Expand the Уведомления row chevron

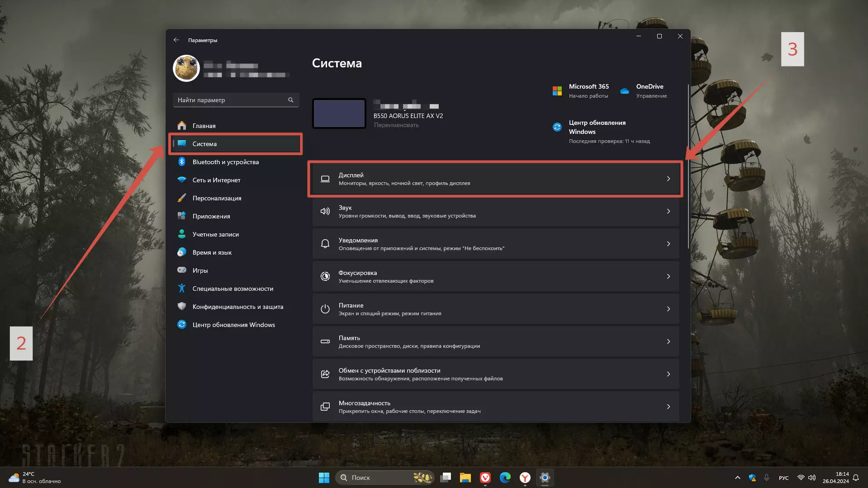click(x=669, y=244)
